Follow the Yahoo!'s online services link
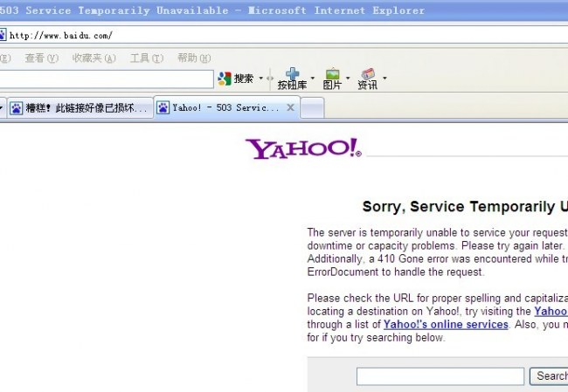 [446, 324]
